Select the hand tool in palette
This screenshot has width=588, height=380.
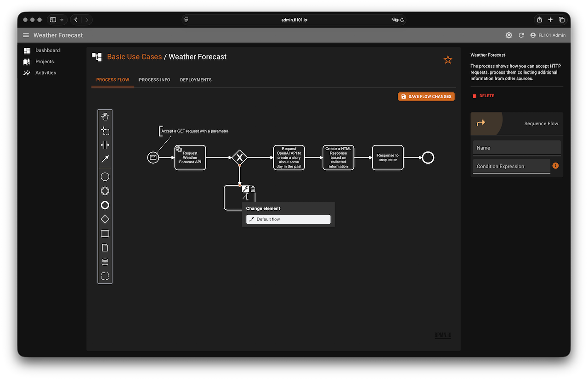(x=105, y=117)
